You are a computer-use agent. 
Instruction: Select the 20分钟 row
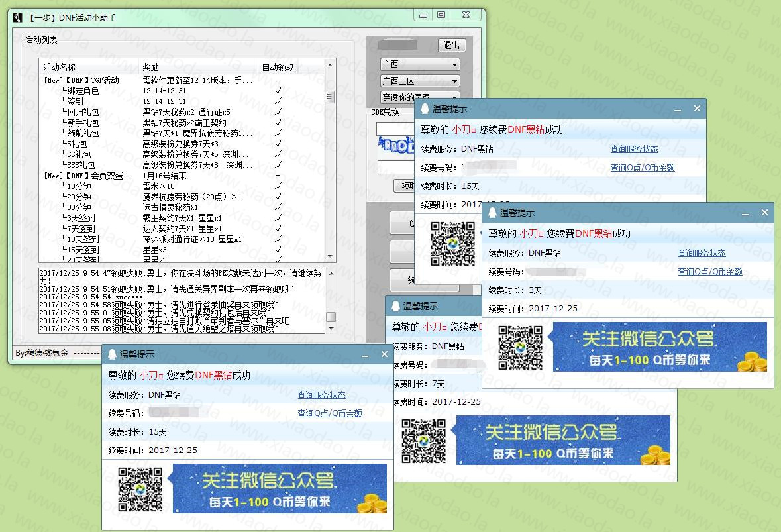(182, 197)
